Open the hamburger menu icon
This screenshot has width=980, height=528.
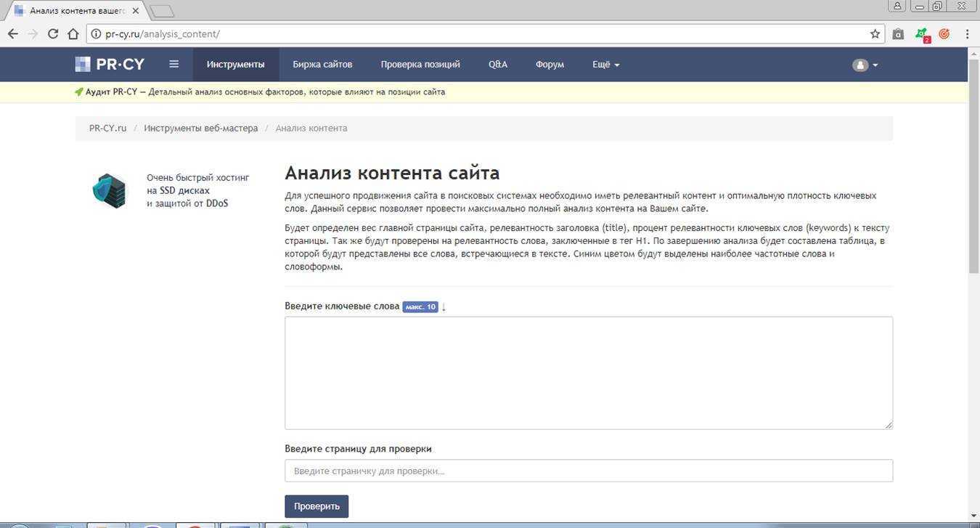(173, 64)
